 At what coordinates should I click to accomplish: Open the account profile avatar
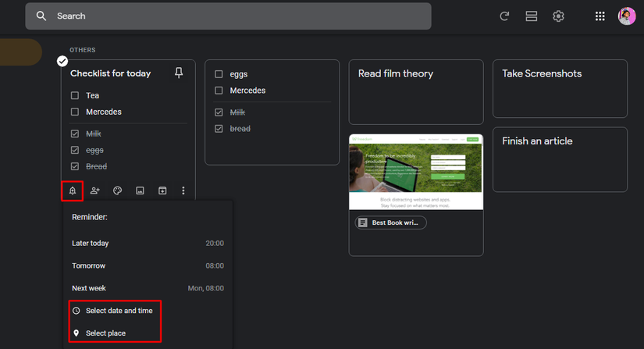[x=627, y=16]
